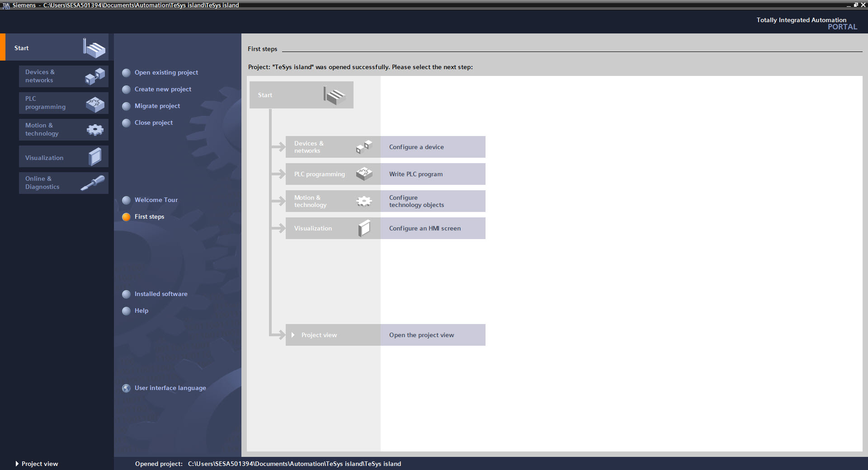868x470 pixels.
Task: Show Installed software
Action: 161,294
